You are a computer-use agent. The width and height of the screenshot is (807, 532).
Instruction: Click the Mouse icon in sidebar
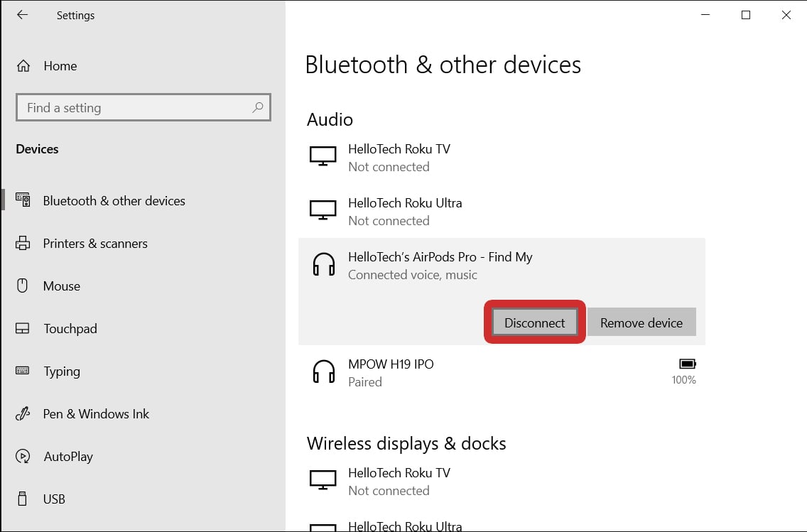(23, 286)
